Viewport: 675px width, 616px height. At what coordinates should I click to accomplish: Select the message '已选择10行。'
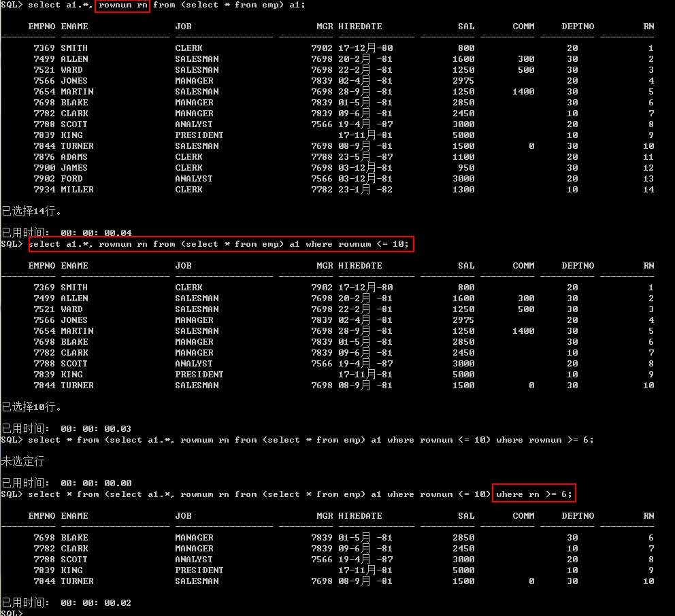(31, 407)
